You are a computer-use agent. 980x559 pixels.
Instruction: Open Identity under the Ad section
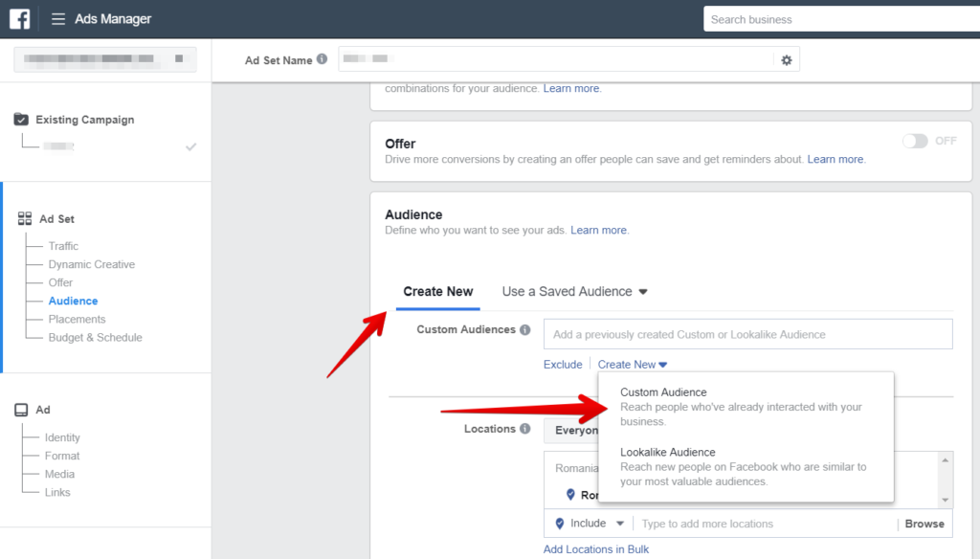[62, 437]
